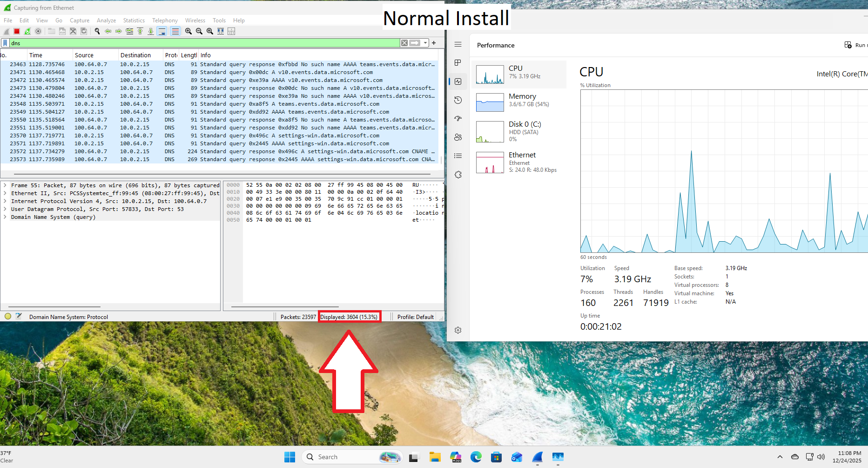Open Microsoft Edge from the taskbar
The width and height of the screenshot is (868, 468).
coord(476,457)
